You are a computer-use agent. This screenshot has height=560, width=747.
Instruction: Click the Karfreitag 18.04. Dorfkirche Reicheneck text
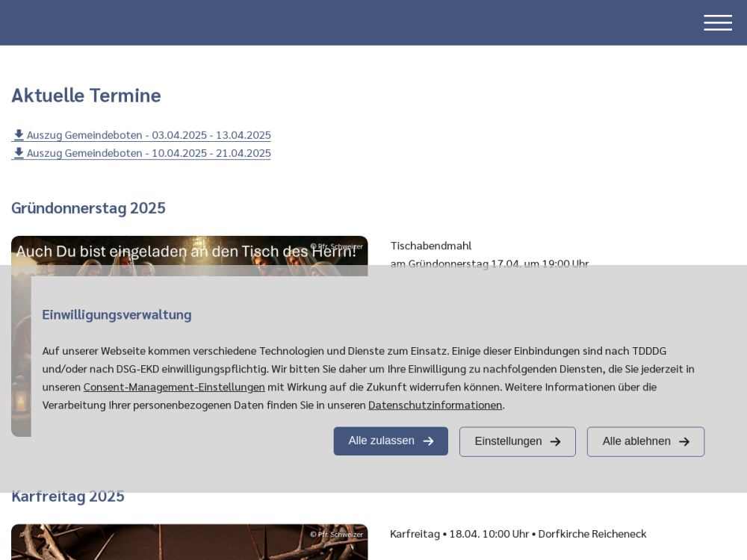pyautogui.click(x=518, y=534)
